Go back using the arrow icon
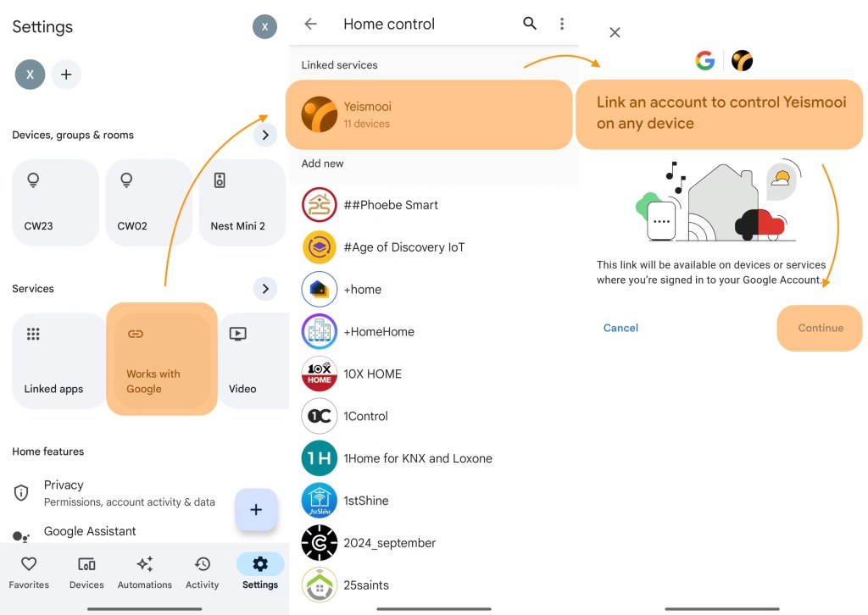 point(311,24)
